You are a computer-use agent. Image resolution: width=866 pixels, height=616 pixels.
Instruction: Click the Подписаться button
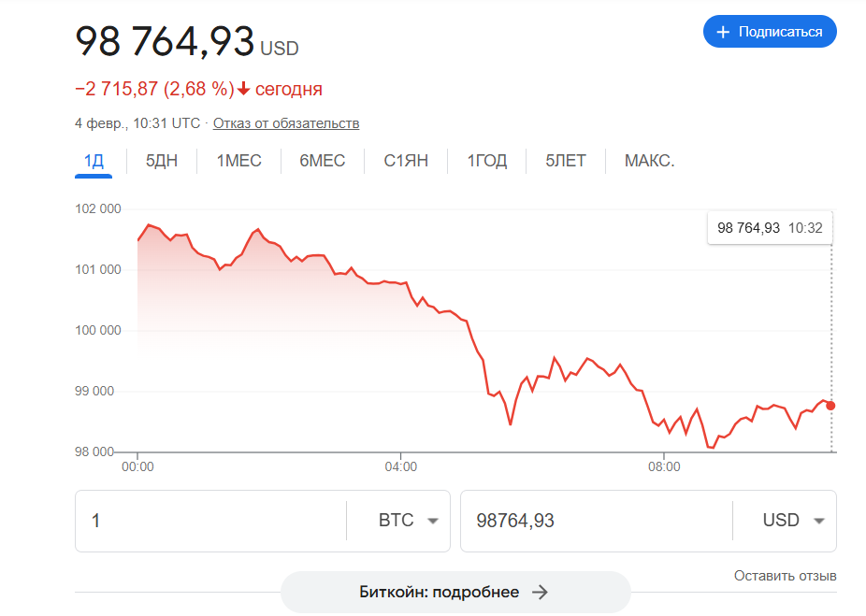pyautogui.click(x=770, y=31)
